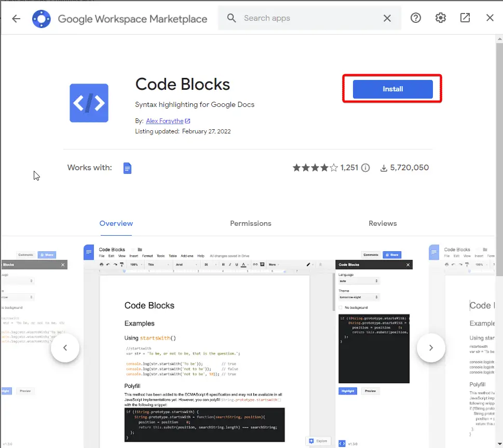
Task: Close the Marketplace dialog
Action: [x=490, y=18]
